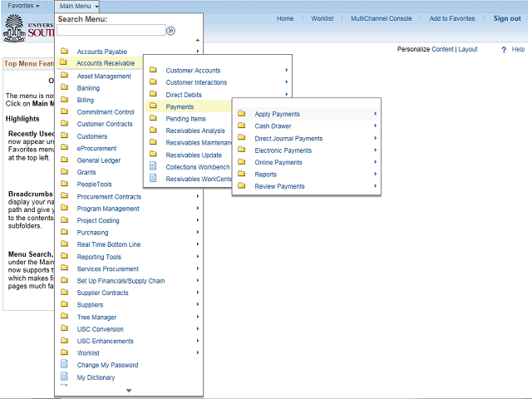
Task: Click the document icon beside Change My Password
Action: point(64,365)
